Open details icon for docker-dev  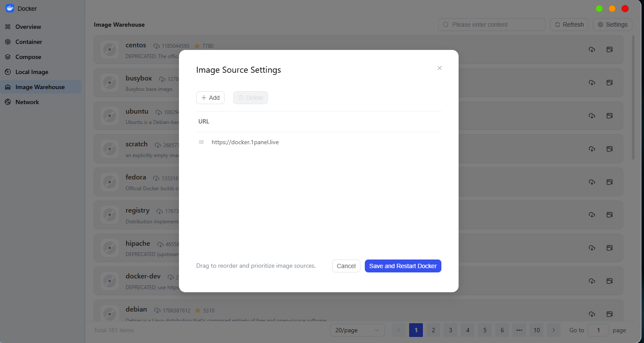tap(609, 281)
